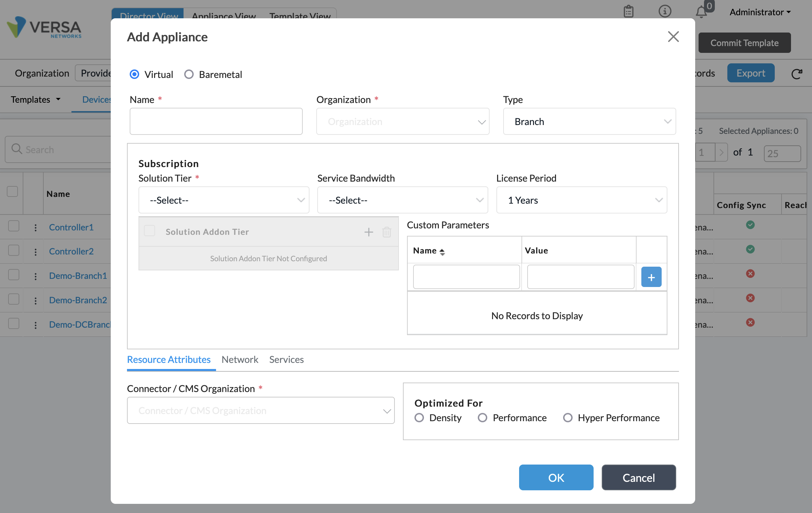The image size is (812, 513).
Task: Open the Solution Tier dropdown
Action: tap(224, 200)
